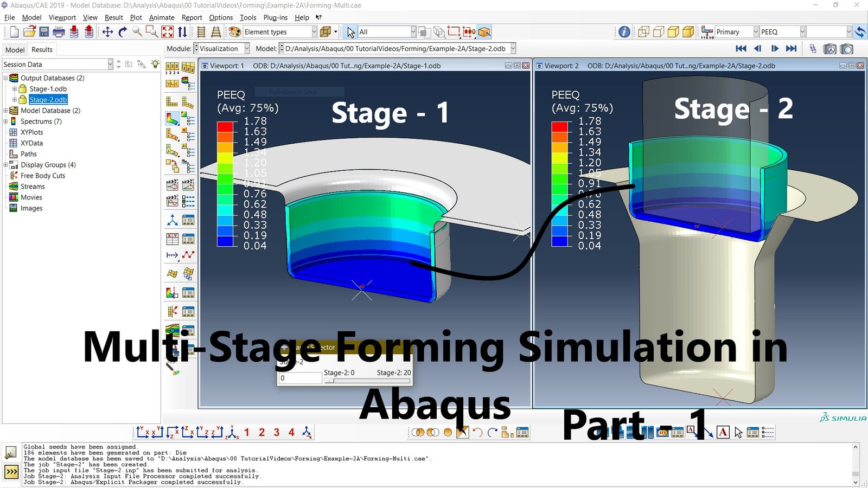Collapse the Output Databases tree node

(6, 78)
